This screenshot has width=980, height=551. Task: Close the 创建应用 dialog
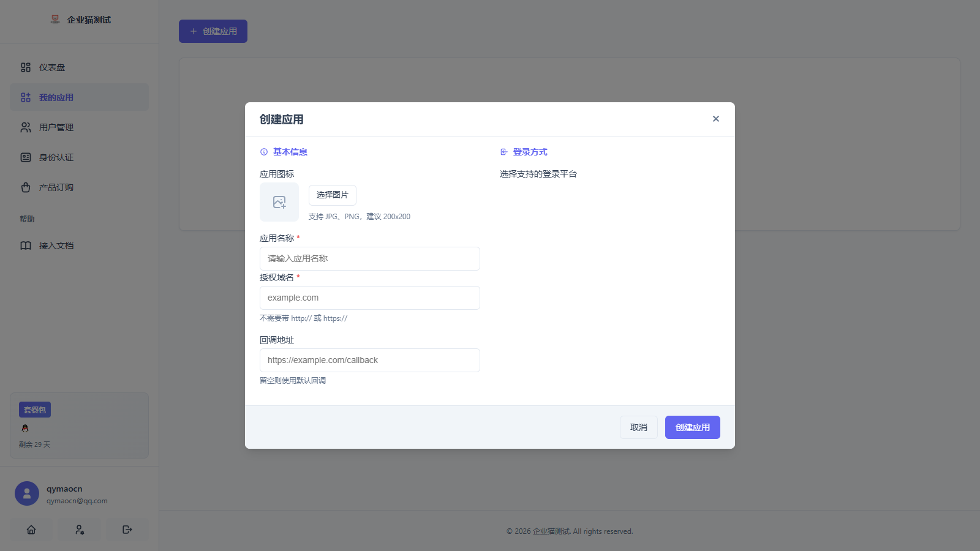point(716,119)
